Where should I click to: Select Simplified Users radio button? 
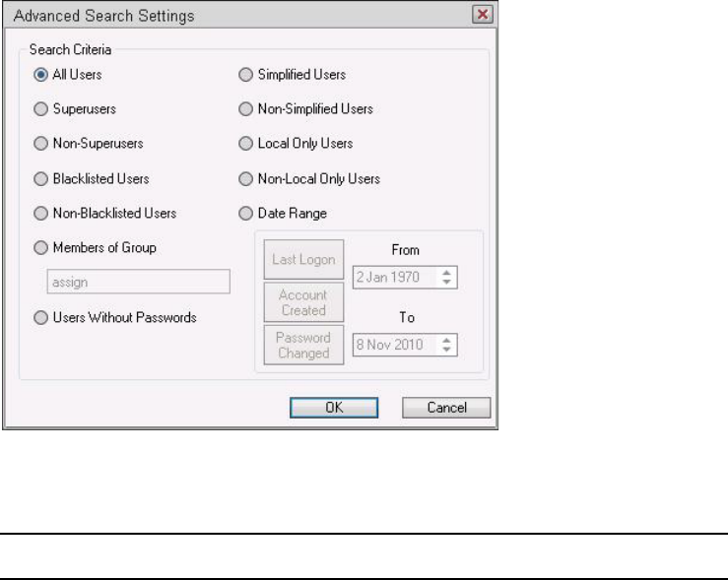click(246, 74)
